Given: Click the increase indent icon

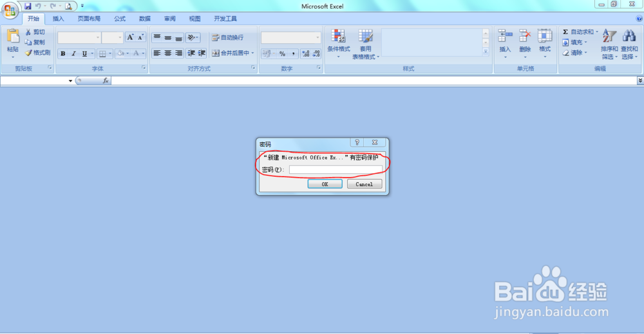Looking at the screenshot, I should click(202, 53).
